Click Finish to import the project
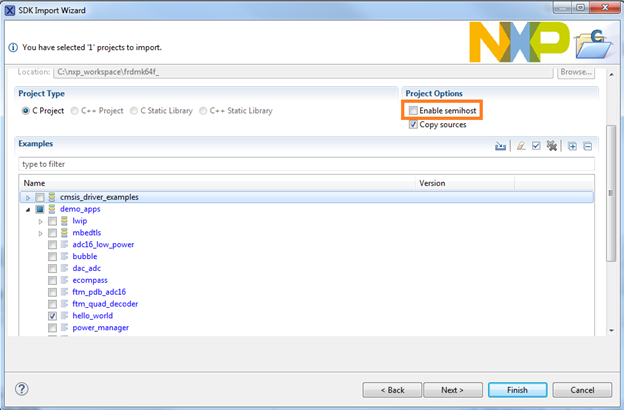This screenshot has width=624, height=410. click(517, 390)
